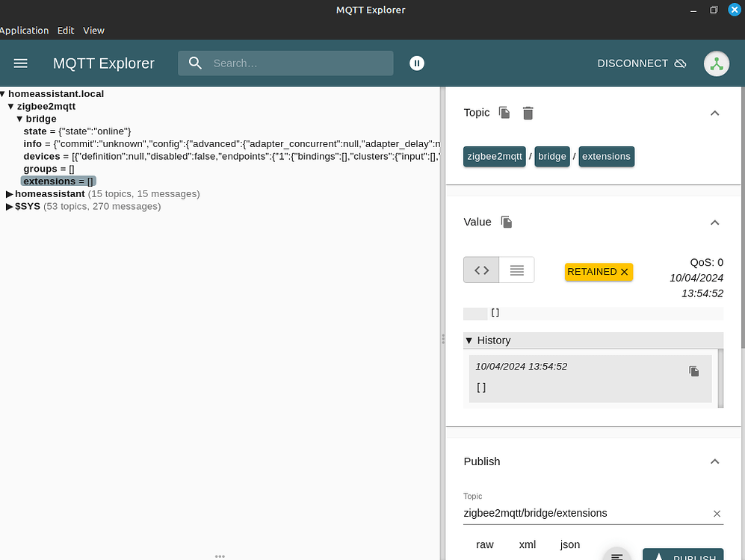Collapse the Publish panel
This screenshot has height=560, width=745.
pos(714,461)
